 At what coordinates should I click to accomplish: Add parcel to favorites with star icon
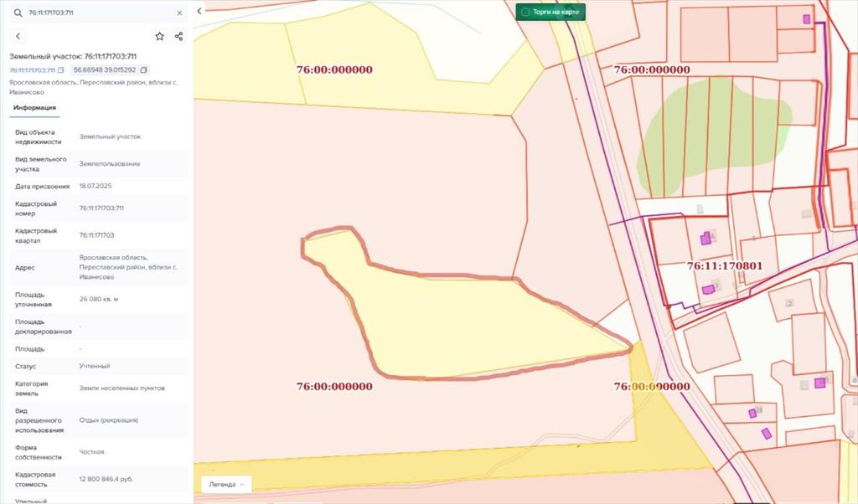(x=159, y=36)
